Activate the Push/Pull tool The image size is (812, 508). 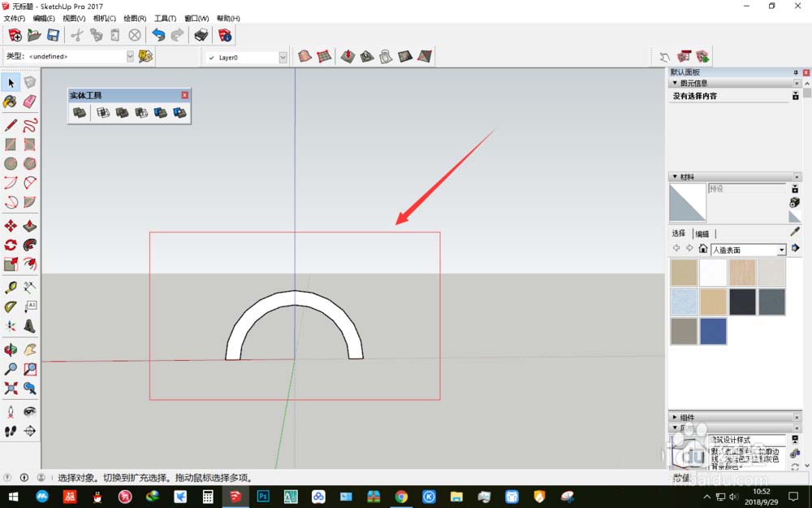point(29,225)
